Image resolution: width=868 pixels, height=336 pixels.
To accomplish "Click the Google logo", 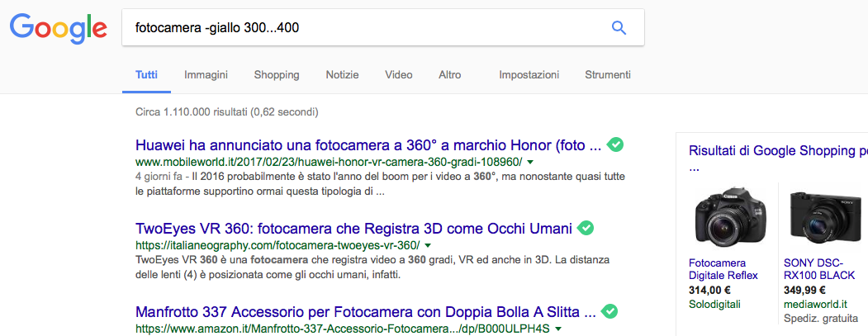I will coord(58,28).
